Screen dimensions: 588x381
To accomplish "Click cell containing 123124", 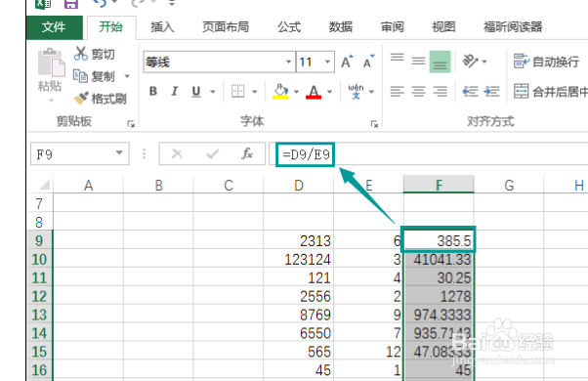I will tap(299, 259).
